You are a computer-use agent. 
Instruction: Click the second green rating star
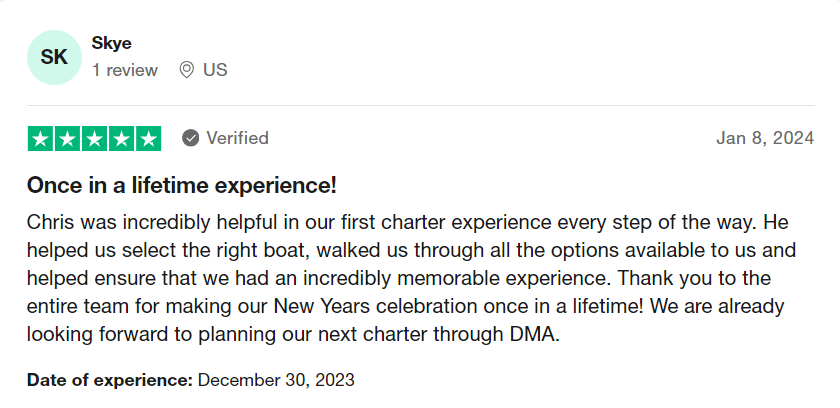[x=68, y=139]
